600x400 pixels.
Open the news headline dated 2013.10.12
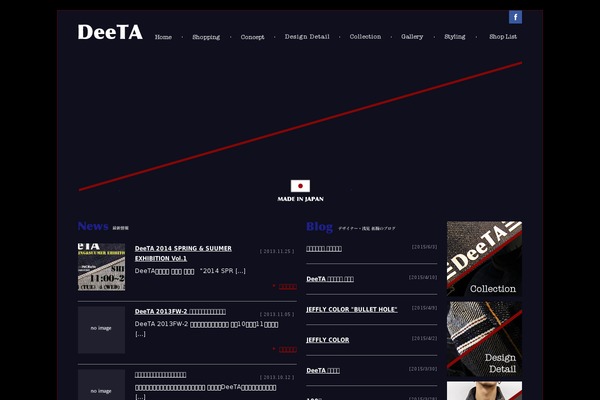pyautogui.click(x=160, y=375)
